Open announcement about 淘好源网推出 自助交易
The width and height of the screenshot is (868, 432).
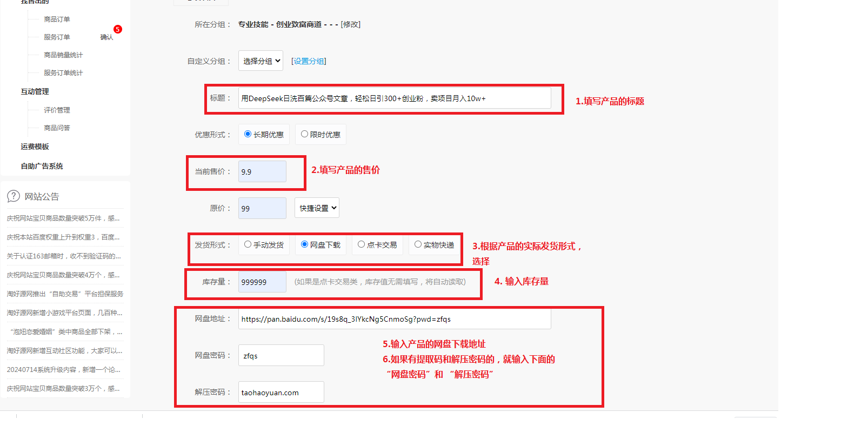(65, 294)
